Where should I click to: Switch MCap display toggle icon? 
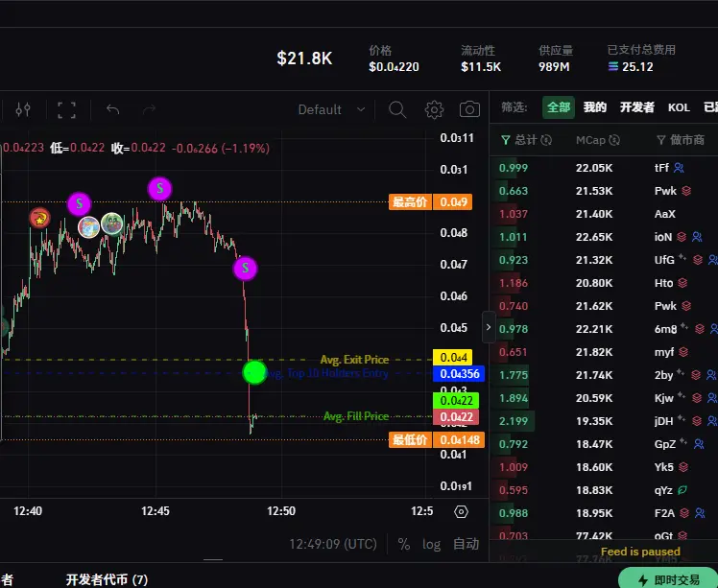615,140
